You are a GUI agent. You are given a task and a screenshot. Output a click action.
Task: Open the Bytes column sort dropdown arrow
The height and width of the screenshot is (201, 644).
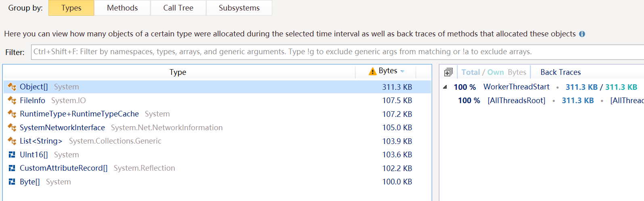coord(402,71)
